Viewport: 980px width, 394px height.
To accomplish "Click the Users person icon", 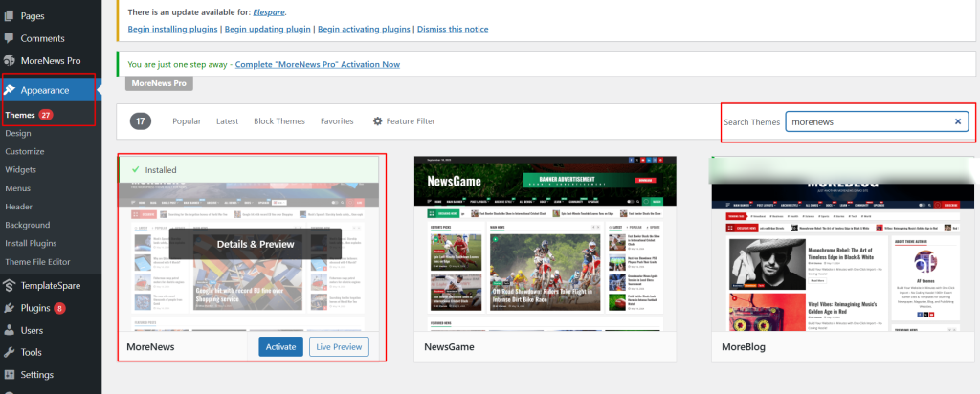I will pyautogui.click(x=10, y=330).
